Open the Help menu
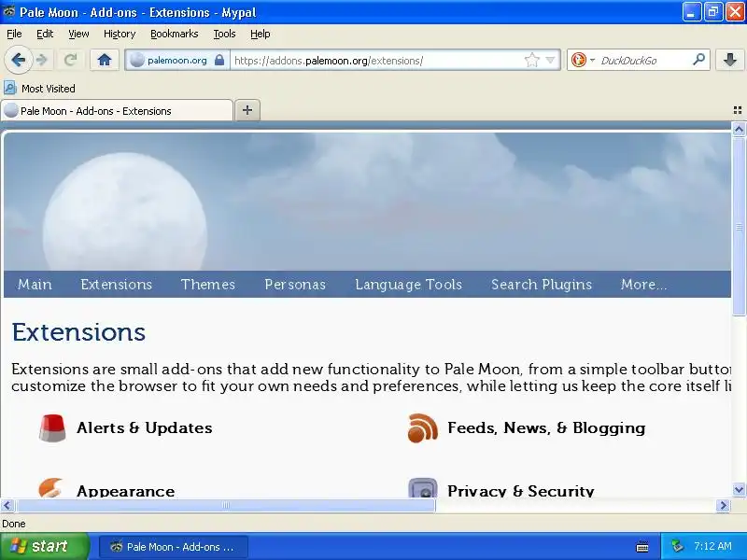The width and height of the screenshot is (747, 560). point(261,34)
